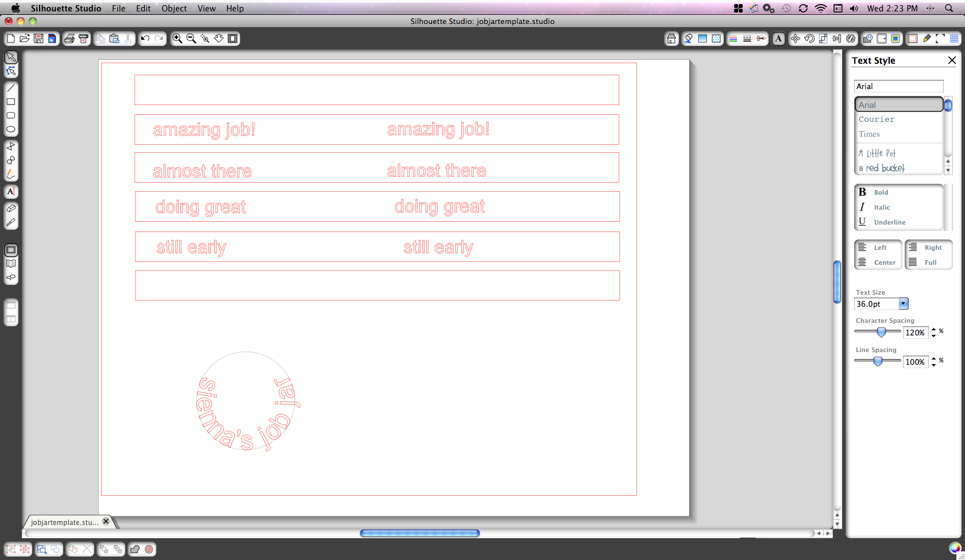Open the Edit menu

coord(144,8)
